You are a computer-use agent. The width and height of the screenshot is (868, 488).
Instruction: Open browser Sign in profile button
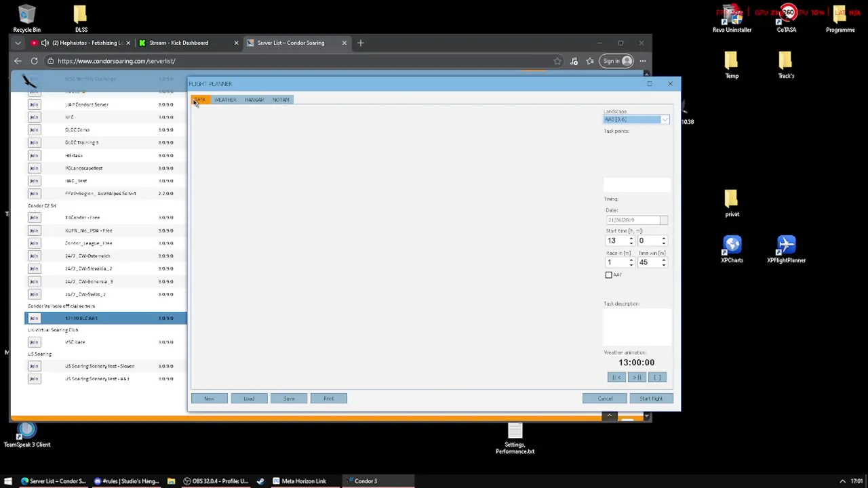coord(617,61)
